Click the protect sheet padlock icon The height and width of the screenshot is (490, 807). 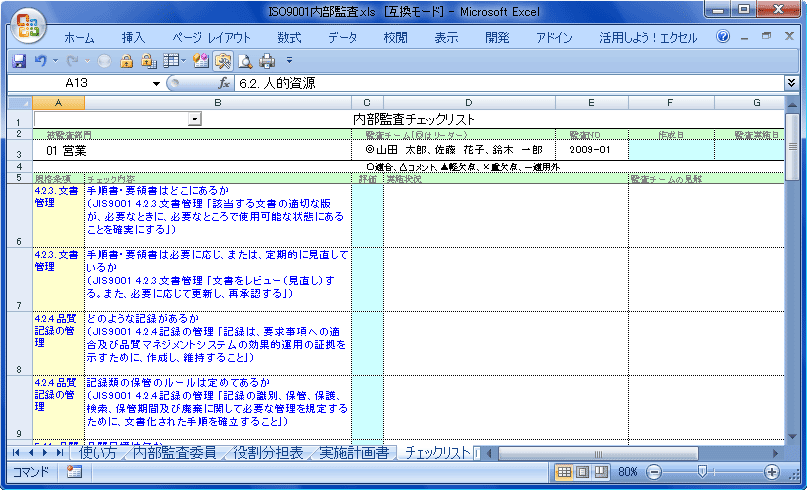coord(126,61)
